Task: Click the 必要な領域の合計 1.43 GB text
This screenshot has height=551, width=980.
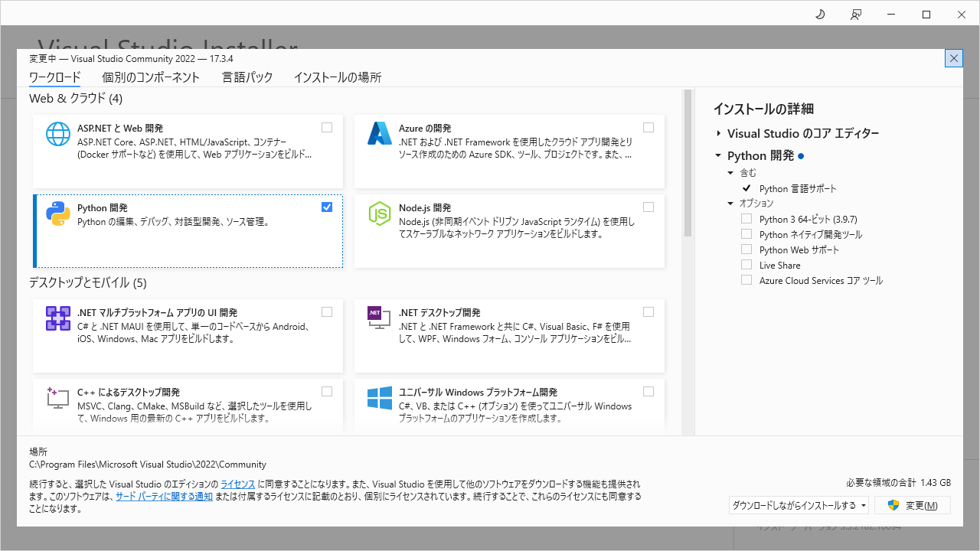Action: coord(898,483)
